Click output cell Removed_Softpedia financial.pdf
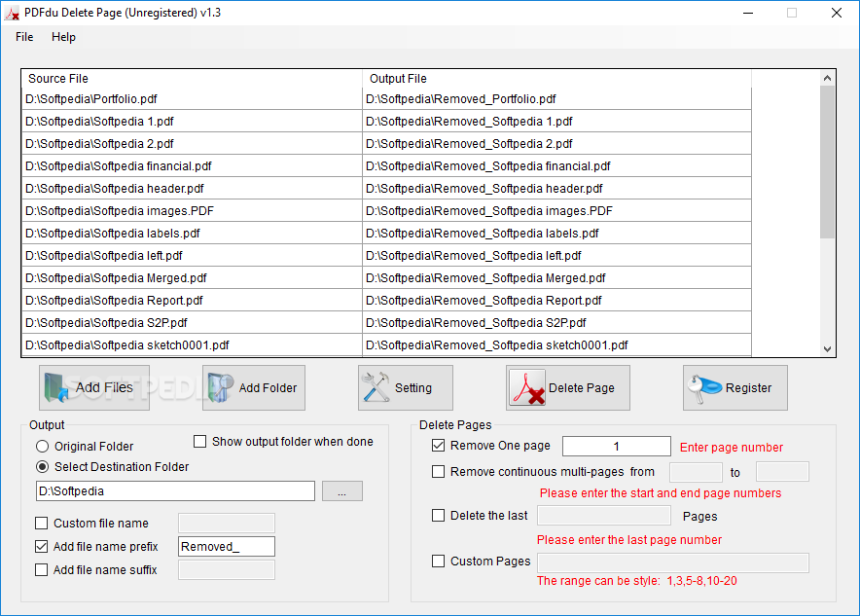860x616 pixels. [x=556, y=166]
